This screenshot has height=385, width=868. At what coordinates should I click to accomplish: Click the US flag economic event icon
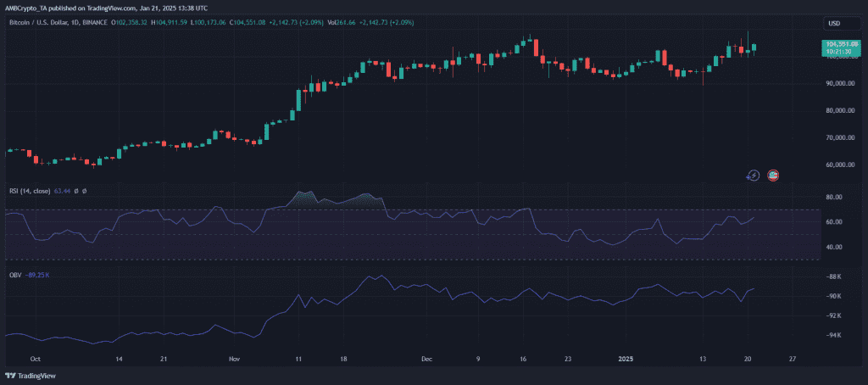pos(773,176)
